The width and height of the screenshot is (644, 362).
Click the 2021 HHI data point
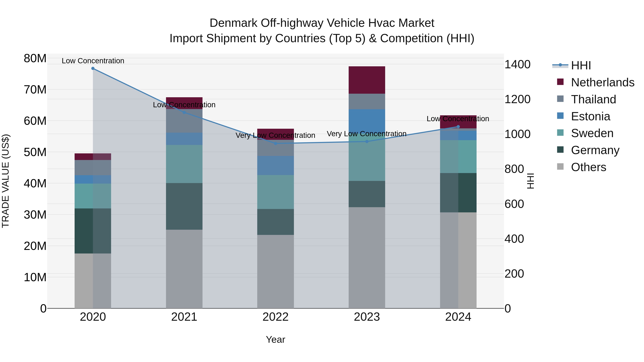coord(184,112)
